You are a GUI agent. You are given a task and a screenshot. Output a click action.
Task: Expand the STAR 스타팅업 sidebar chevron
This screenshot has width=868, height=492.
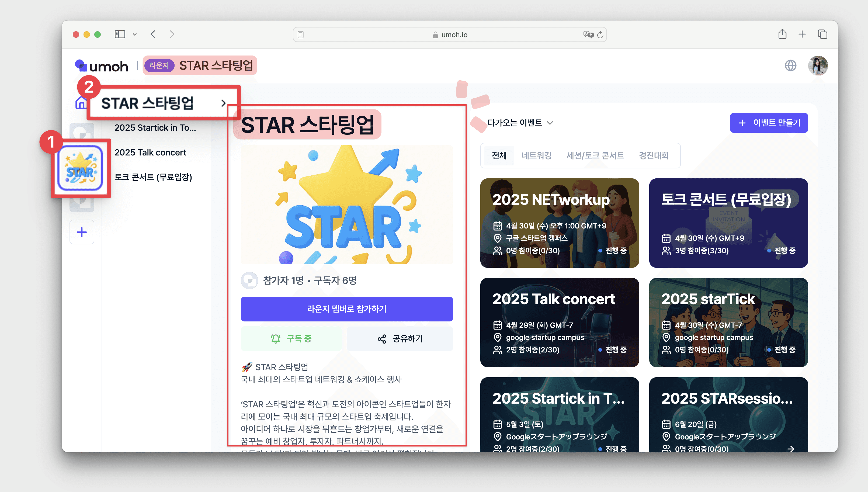[223, 103]
